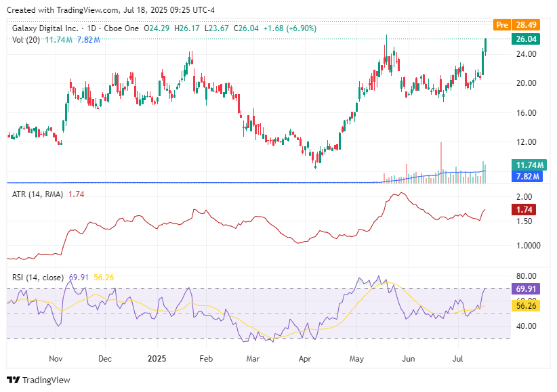The width and height of the screenshot is (557, 392).
Task: Click the 12.00 price axis label
Action: click(x=526, y=142)
